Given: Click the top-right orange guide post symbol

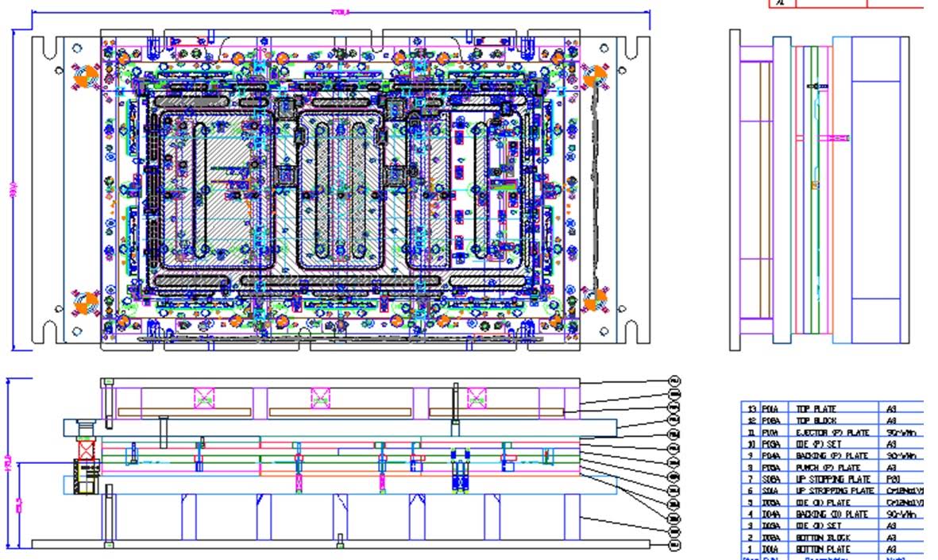Looking at the screenshot, I should pos(595,76).
